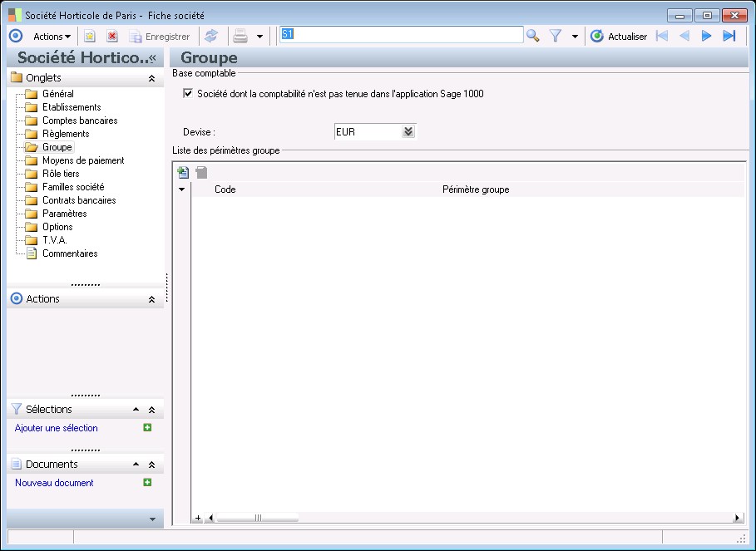The image size is (756, 551).
Task: Click the red delete record icon
Action: (x=112, y=36)
